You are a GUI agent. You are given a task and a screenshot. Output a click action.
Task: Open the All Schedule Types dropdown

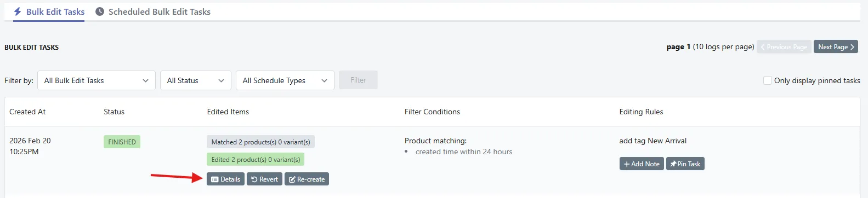point(285,80)
